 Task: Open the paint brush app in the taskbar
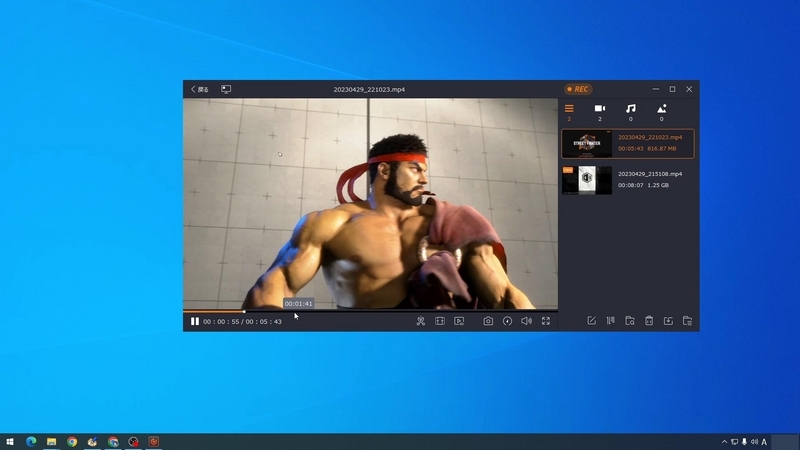coord(92,442)
